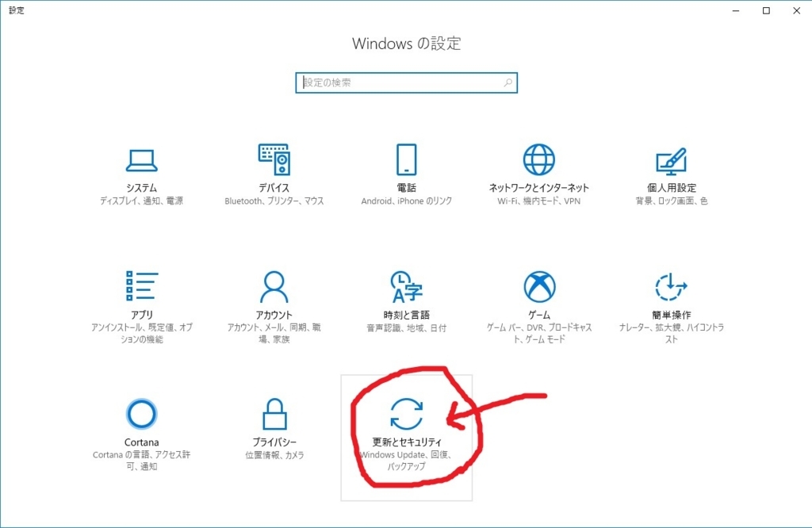This screenshot has height=528, width=812.
Task: Click the Android、iPhone のリンク description
Action: [x=407, y=201]
